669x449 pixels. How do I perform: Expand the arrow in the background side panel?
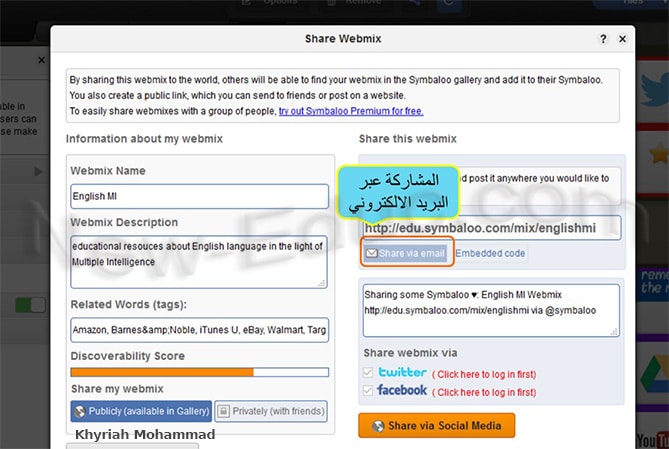coord(38,172)
